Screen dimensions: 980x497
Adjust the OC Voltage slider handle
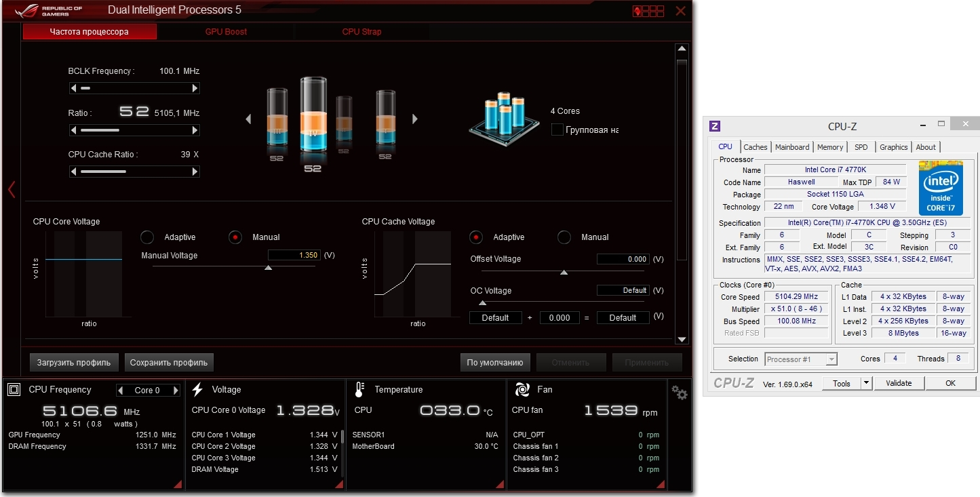(x=482, y=303)
